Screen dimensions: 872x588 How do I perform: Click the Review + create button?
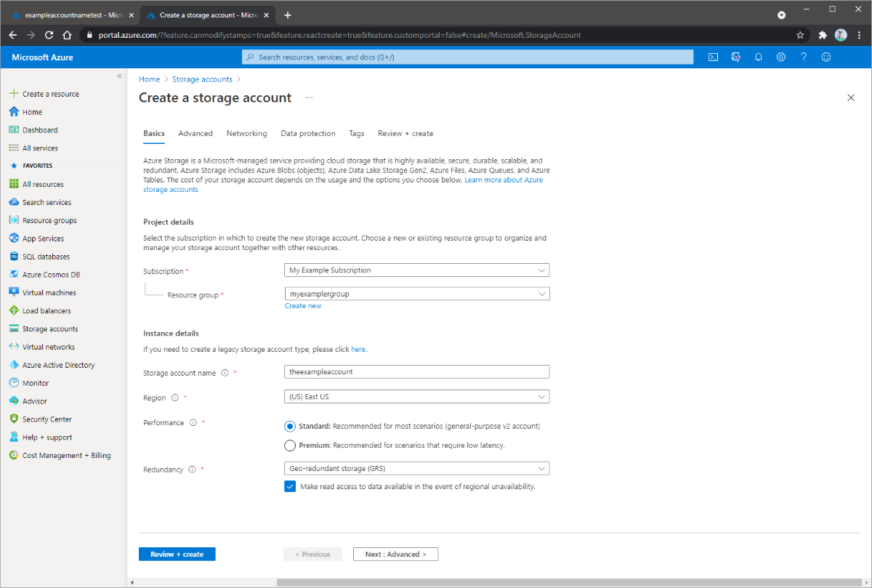tap(177, 554)
